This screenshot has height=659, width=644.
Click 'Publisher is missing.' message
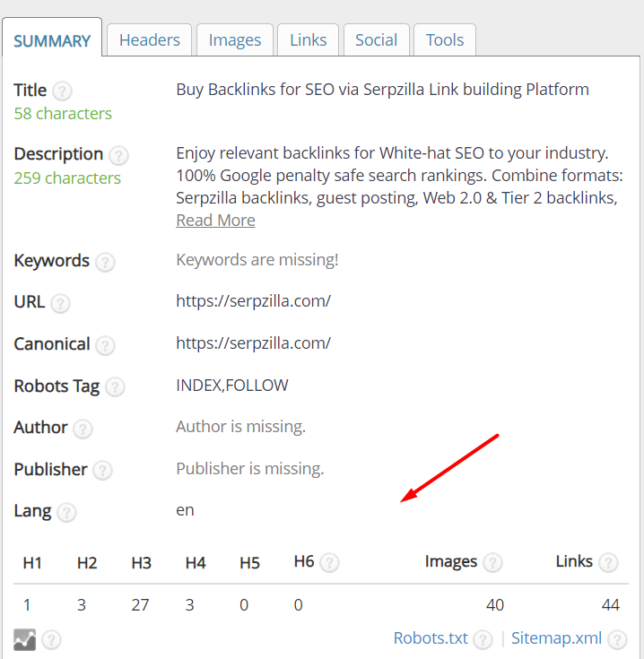pyautogui.click(x=250, y=469)
